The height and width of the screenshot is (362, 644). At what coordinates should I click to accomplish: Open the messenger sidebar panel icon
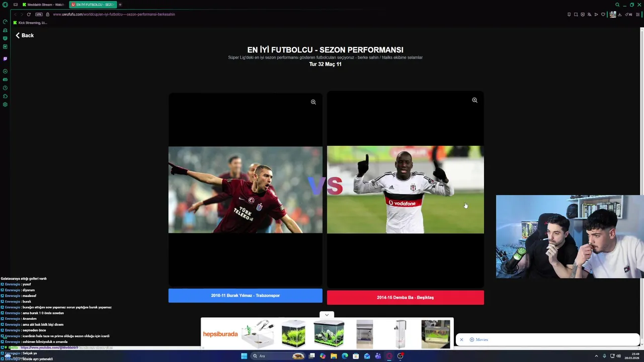coord(5,47)
